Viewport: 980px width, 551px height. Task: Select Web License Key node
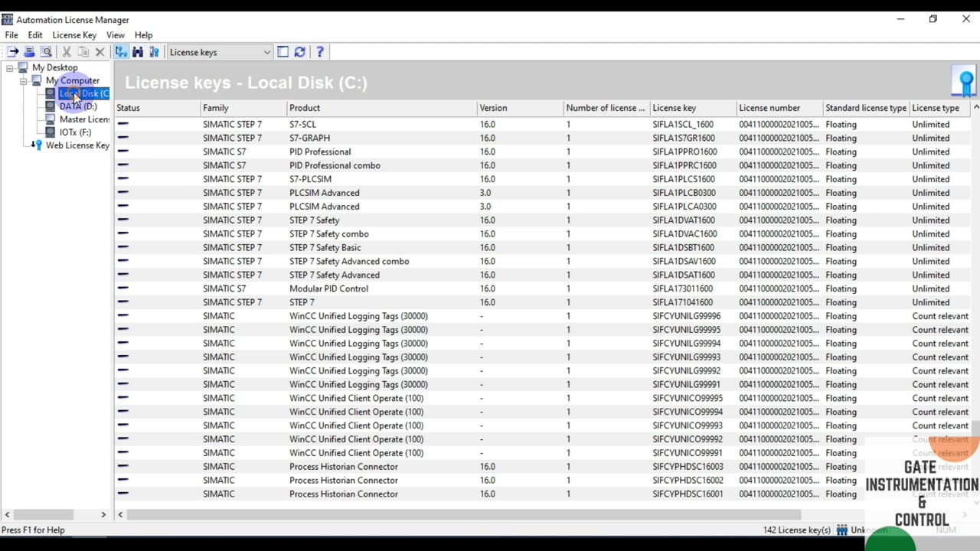(77, 145)
